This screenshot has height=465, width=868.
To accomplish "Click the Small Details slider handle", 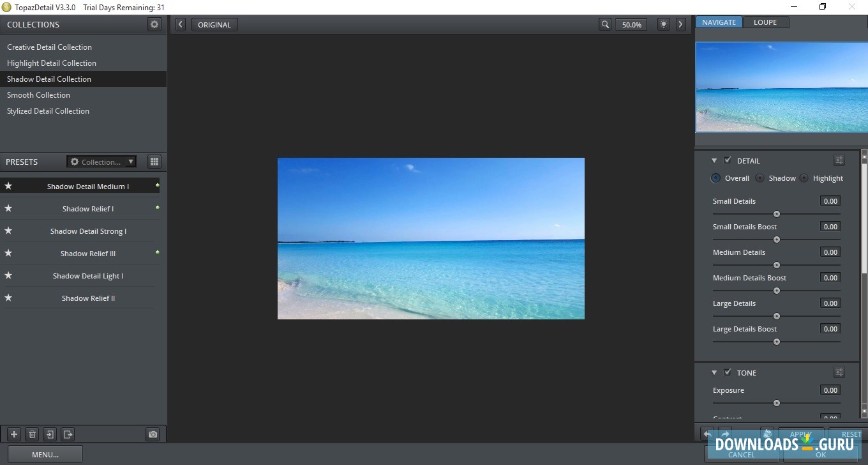I will (x=777, y=214).
